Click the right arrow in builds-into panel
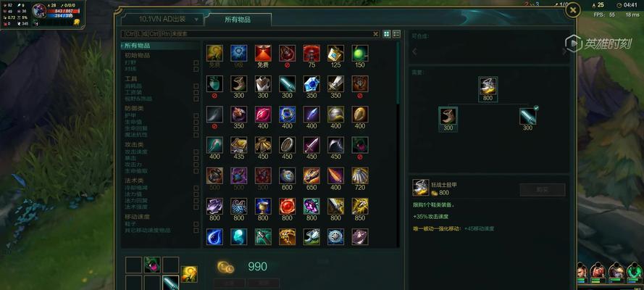 (x=564, y=51)
